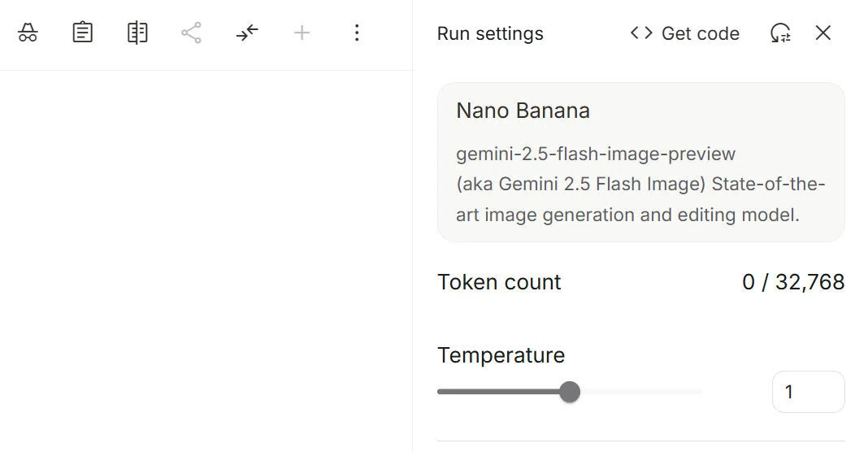868x452 pixels.
Task: Open the three-dot more options menu
Action: click(x=357, y=33)
